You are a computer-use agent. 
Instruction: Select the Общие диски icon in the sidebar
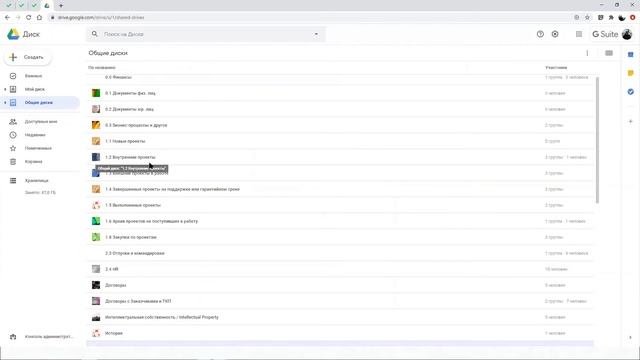click(13, 102)
